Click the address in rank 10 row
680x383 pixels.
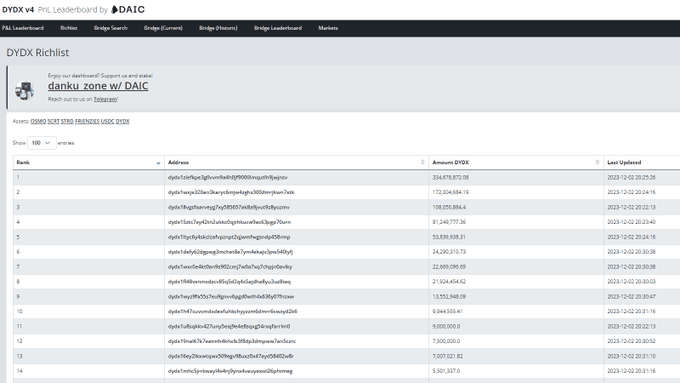[232, 311]
